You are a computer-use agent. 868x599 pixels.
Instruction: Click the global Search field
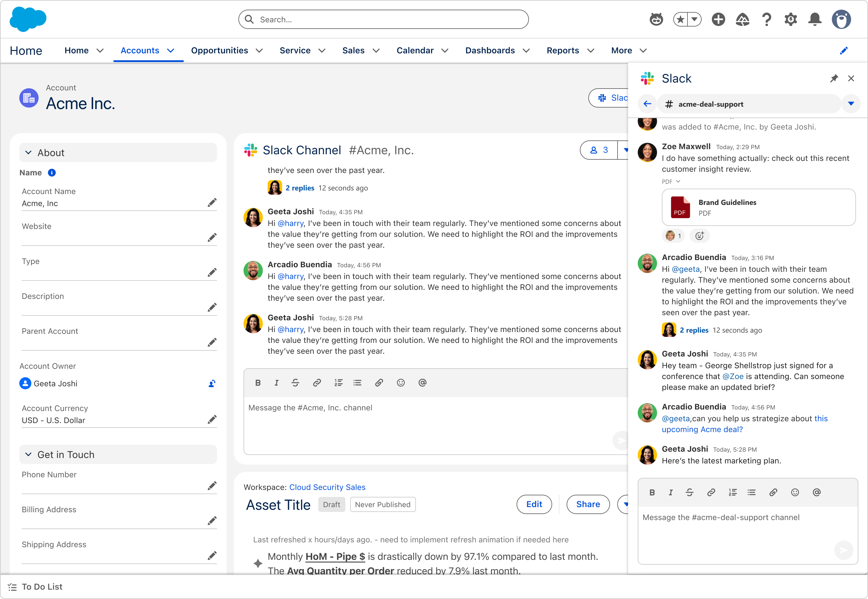(x=383, y=20)
